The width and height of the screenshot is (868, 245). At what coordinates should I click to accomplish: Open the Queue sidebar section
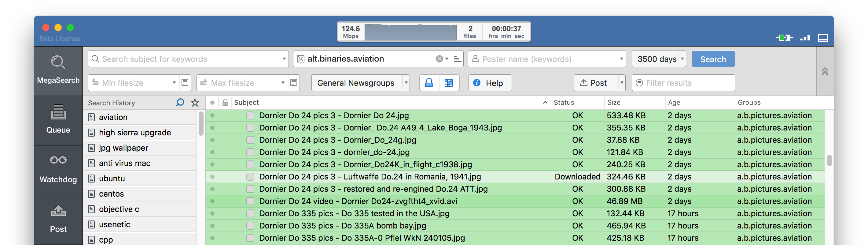click(x=58, y=119)
